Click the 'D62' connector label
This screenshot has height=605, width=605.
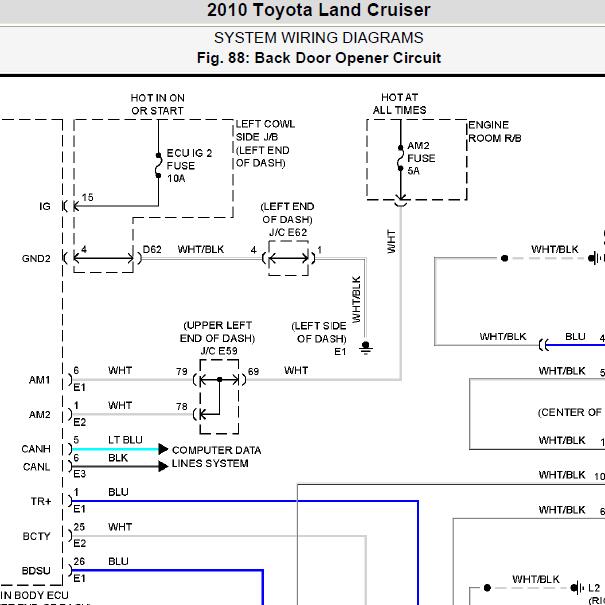pos(152,250)
